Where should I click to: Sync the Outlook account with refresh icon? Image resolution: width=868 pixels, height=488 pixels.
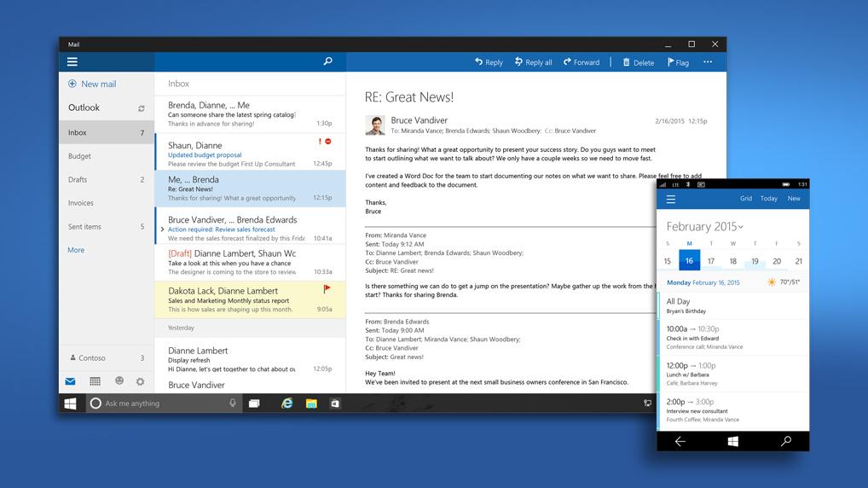pyautogui.click(x=142, y=108)
